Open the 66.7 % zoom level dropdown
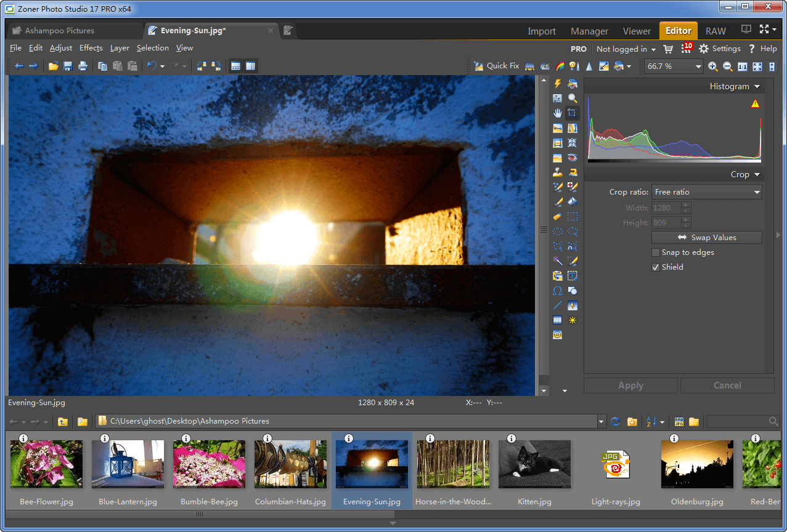787x532 pixels. point(698,66)
